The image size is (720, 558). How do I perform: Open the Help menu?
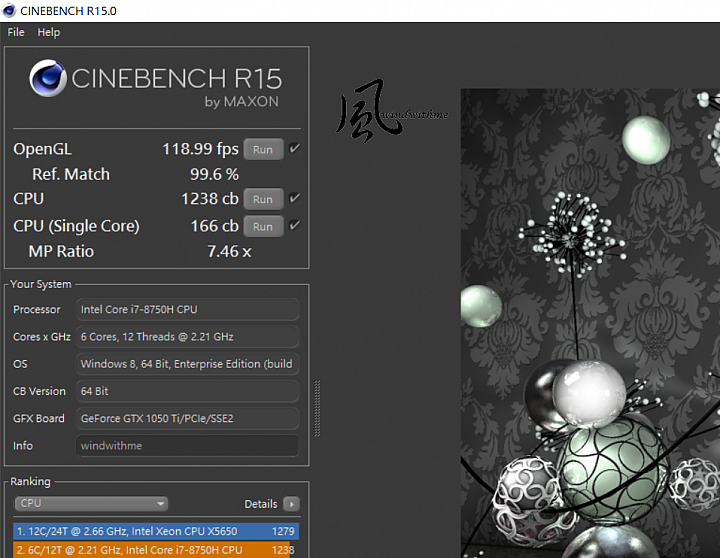click(49, 32)
